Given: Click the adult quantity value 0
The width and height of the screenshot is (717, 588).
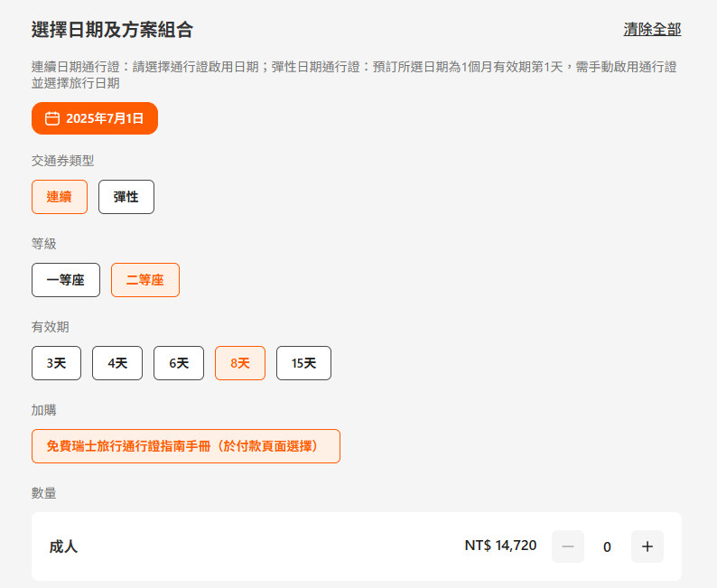Looking at the screenshot, I should click(607, 546).
